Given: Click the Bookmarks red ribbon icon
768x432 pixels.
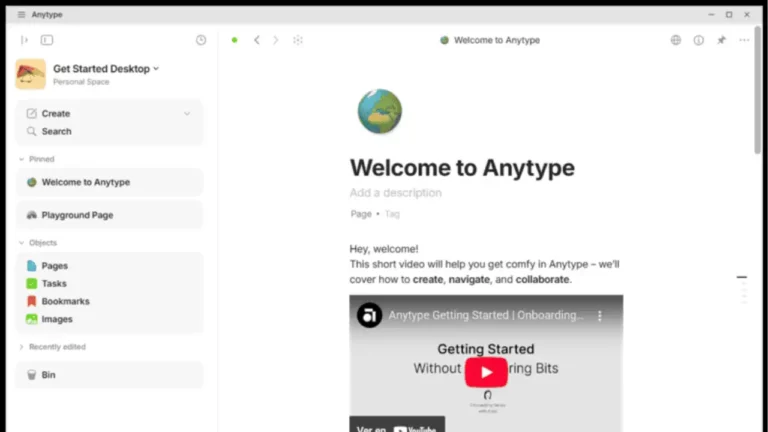Looking at the screenshot, I should coord(31,301).
